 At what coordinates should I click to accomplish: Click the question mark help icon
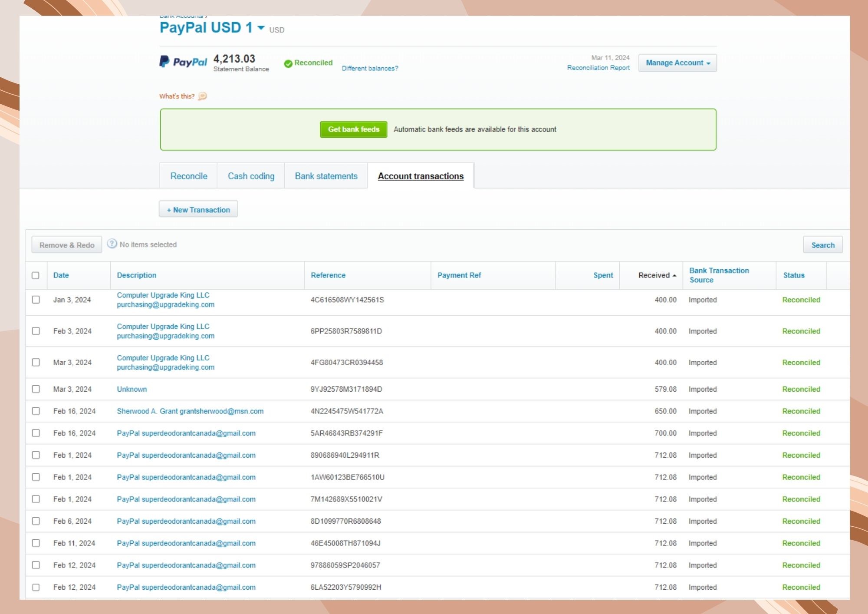[112, 244]
